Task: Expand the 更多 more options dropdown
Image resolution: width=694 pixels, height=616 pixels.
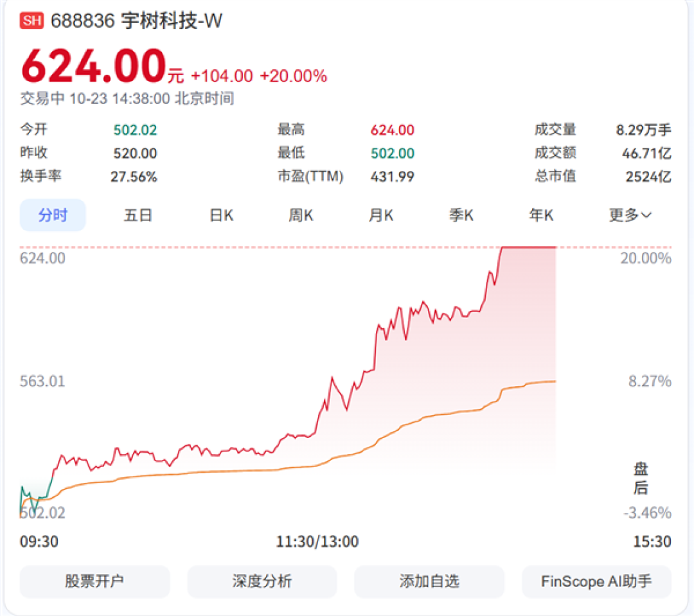Action: point(630,216)
